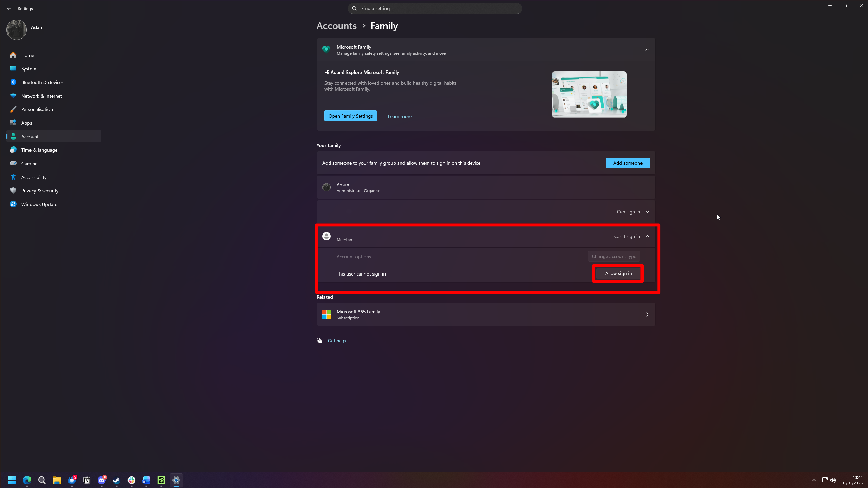The image size is (868, 488).
Task: Open Family Settings
Action: point(350,116)
